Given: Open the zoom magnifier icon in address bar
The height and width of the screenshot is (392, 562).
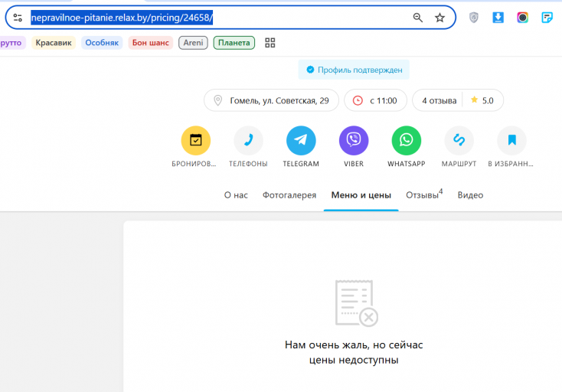Looking at the screenshot, I should click(x=417, y=18).
